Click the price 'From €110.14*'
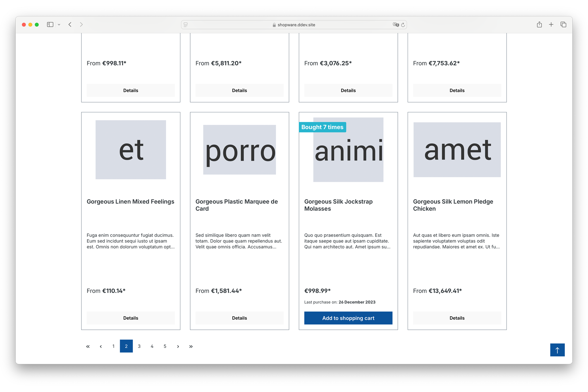Image resolution: width=588 pixels, height=392 pixels. click(x=106, y=291)
